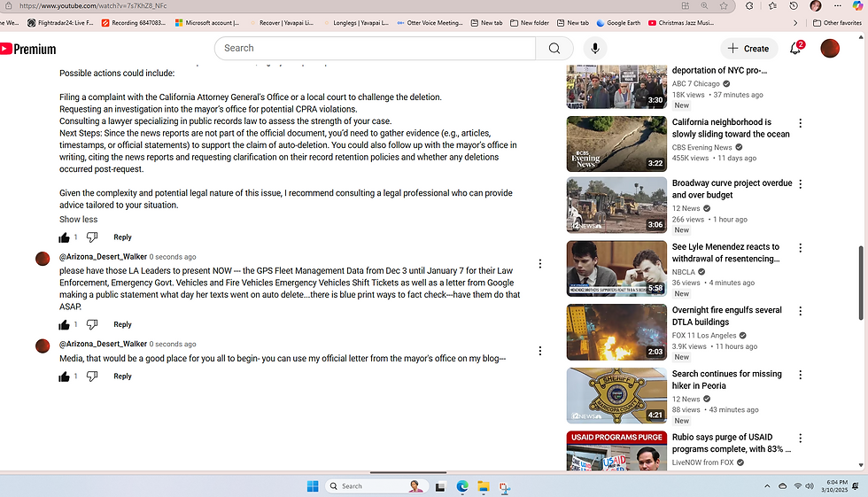Click the avatar beside the GPS Fleet comment

pos(43,259)
